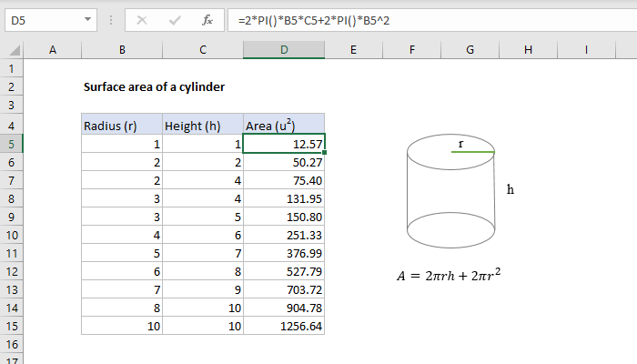Click the 'Radius (r)' header cell
This screenshot has height=364, width=637.
click(x=122, y=125)
